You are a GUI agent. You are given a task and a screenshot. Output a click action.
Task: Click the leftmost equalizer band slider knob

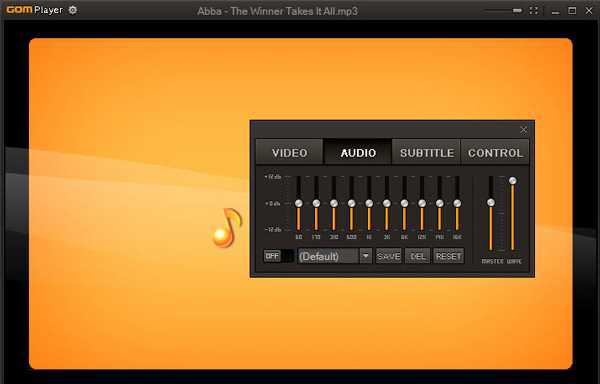coord(298,203)
